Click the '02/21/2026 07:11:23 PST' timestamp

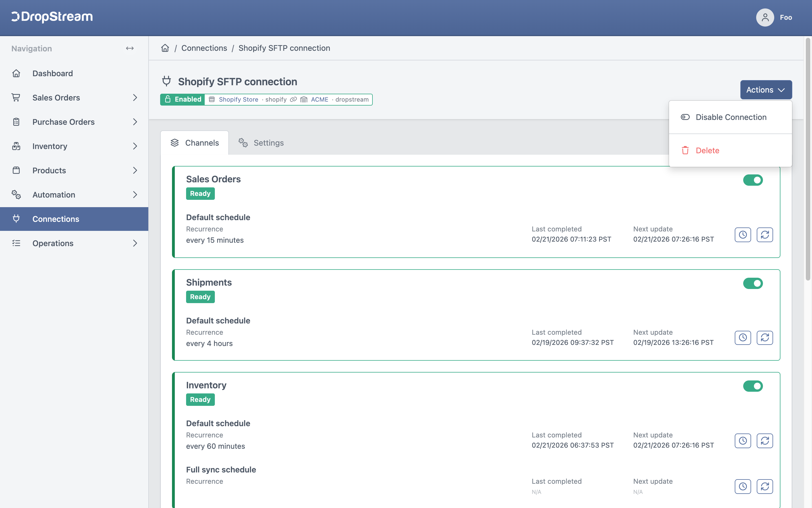(572, 239)
